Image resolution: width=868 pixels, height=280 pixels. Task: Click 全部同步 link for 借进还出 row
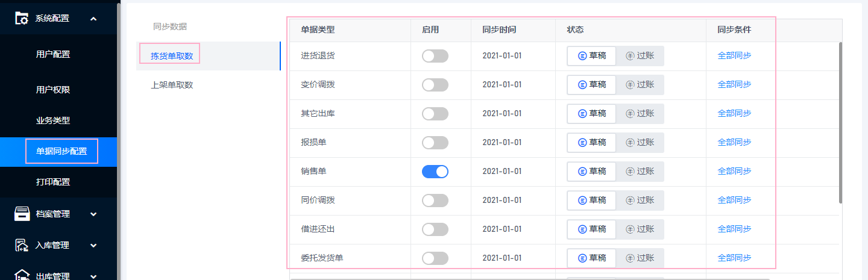pos(734,229)
